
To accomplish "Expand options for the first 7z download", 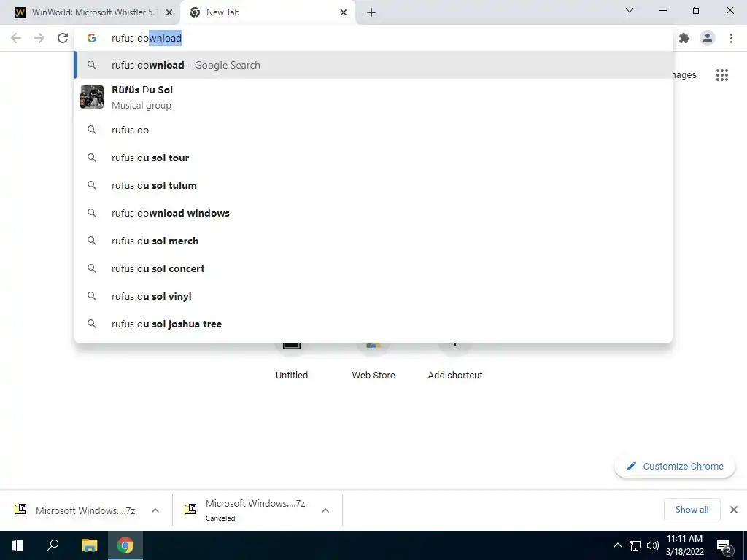I will [x=155, y=510].
